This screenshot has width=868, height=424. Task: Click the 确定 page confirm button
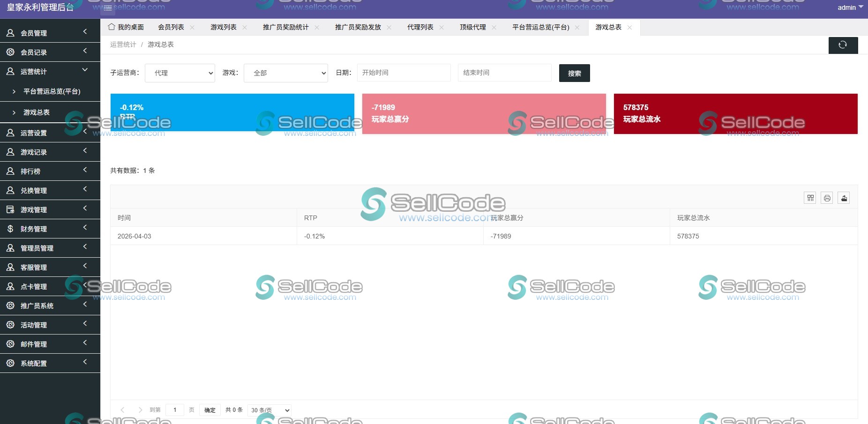point(210,409)
